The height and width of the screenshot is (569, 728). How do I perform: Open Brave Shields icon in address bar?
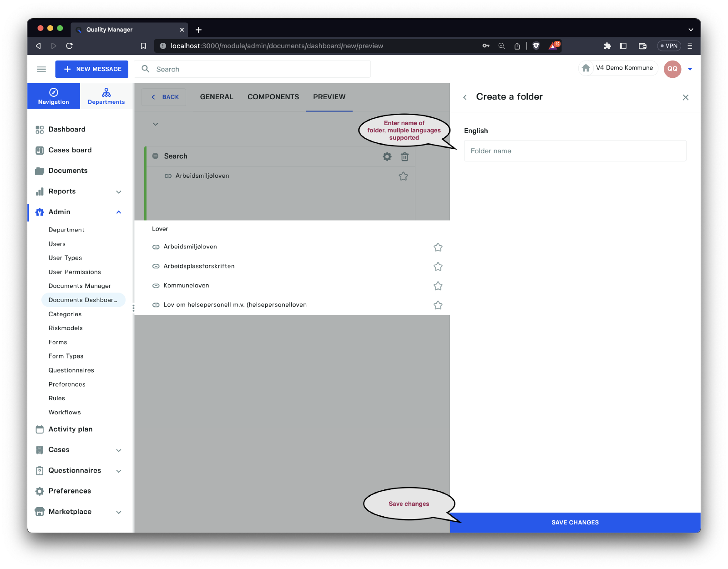(x=536, y=45)
